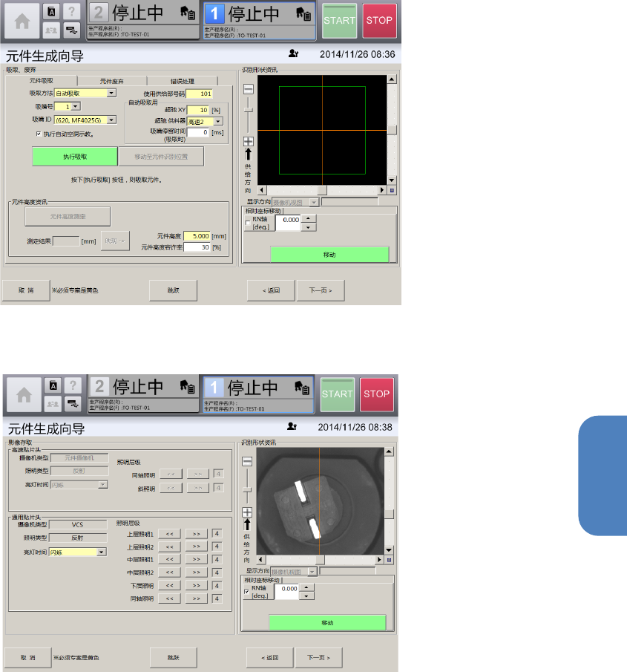
Task: Click the machine tool icon beside users icon, 08:38 screen
Action: (x=73, y=403)
